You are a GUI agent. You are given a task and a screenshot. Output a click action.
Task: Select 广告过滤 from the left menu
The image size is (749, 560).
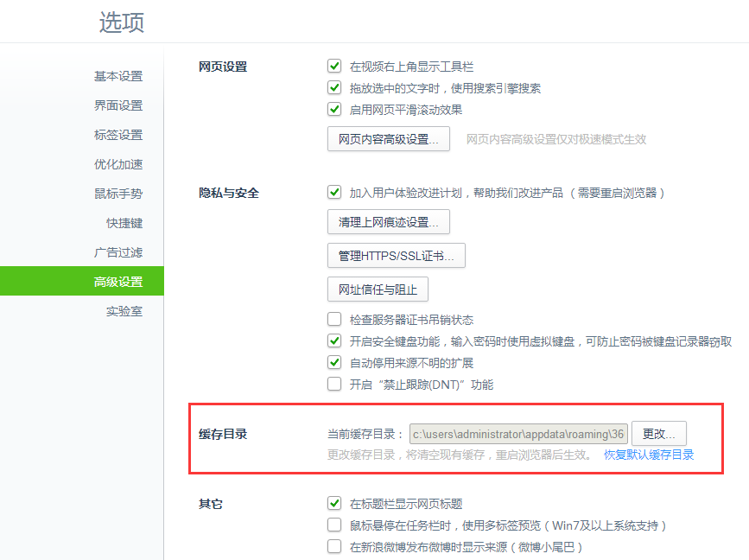117,252
